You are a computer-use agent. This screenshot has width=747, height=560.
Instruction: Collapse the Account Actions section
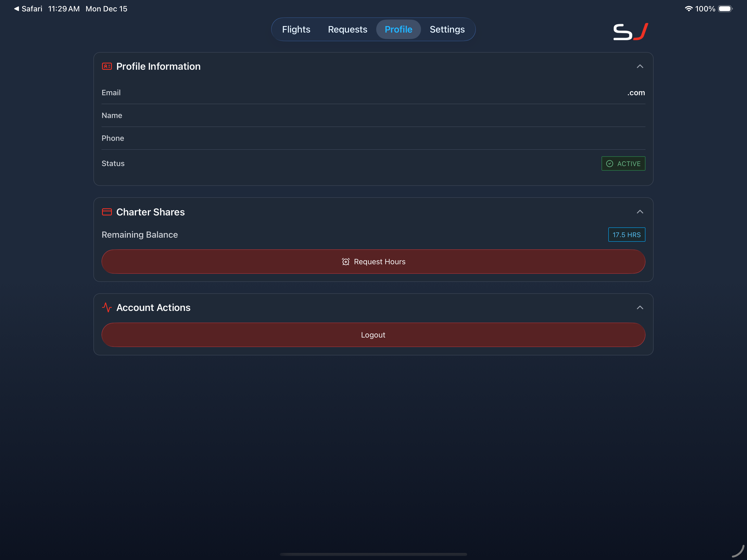pyautogui.click(x=640, y=307)
